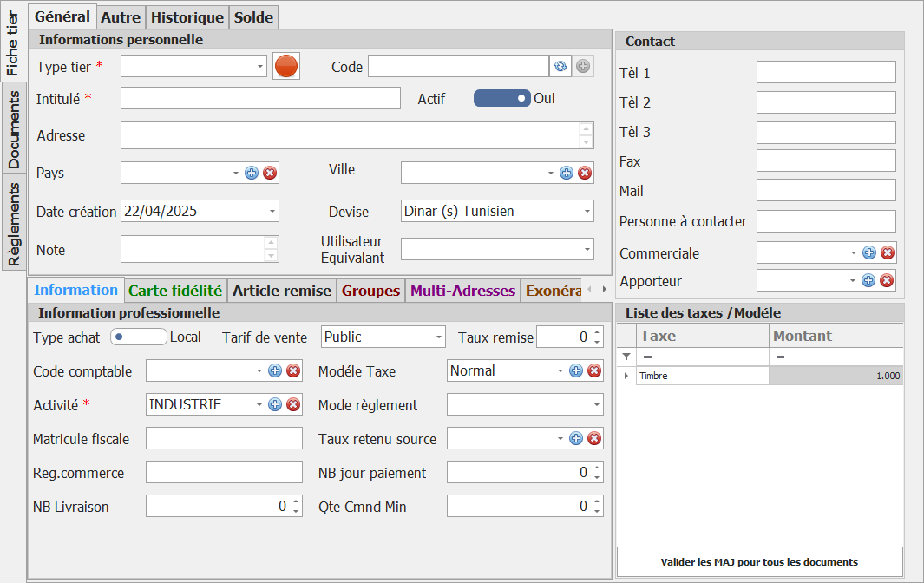This screenshot has width=924, height=583.
Task: Toggle the Actif switch
Action: pyautogui.click(x=501, y=98)
